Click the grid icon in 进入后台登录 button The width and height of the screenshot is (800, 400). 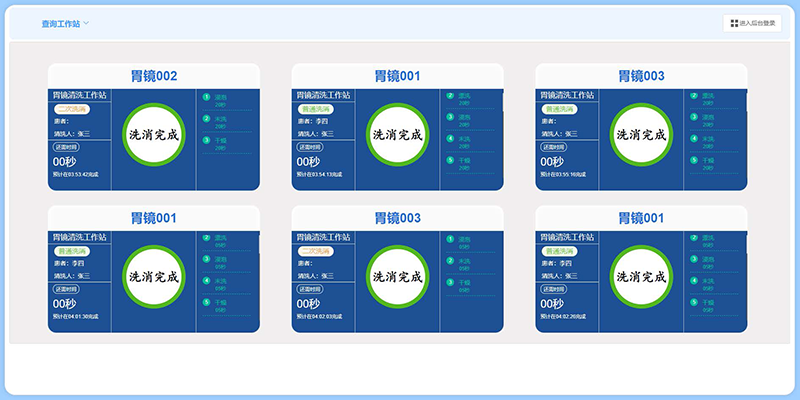coord(734,23)
